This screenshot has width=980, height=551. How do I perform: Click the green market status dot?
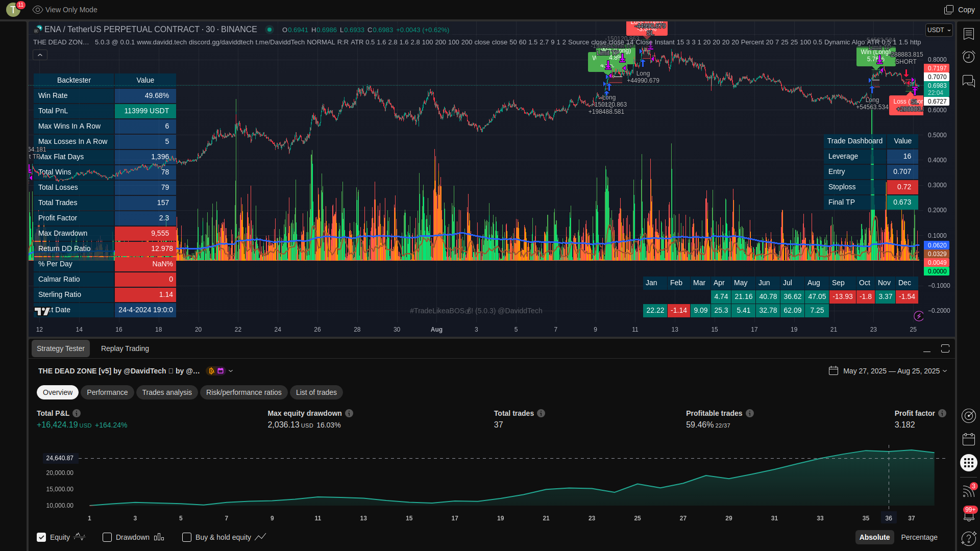[269, 30]
